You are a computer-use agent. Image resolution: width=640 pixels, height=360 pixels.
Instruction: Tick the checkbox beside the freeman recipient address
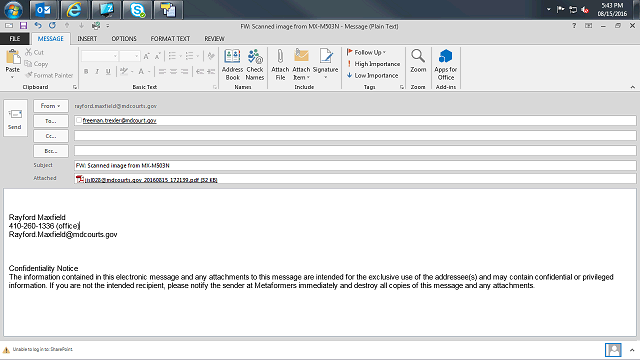79,120
